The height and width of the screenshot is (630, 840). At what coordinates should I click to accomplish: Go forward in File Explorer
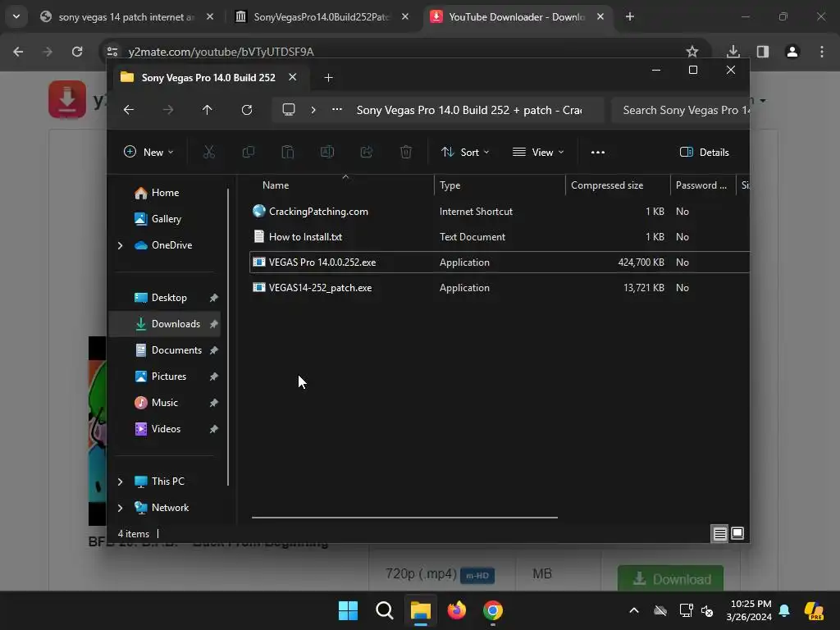pyautogui.click(x=168, y=110)
